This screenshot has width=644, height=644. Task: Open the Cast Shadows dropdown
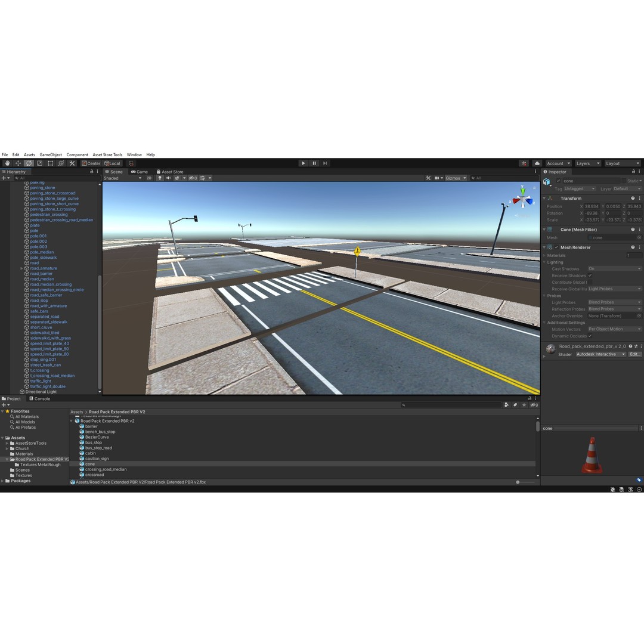tap(614, 269)
